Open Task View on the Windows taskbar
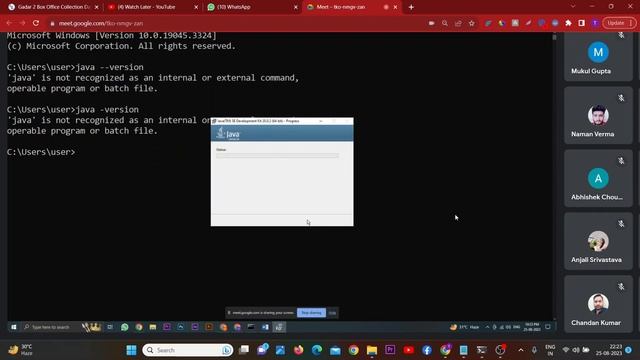The height and width of the screenshot is (360, 640). 244,350
